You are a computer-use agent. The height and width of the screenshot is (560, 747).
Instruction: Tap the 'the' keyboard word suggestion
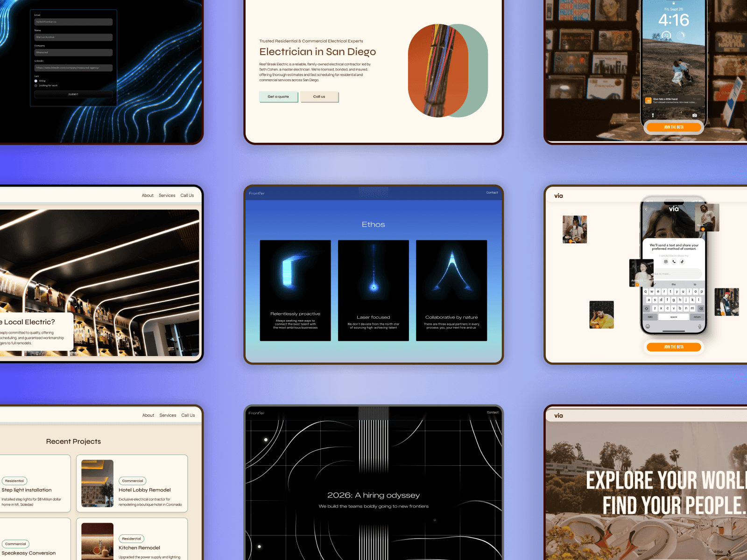[674, 284]
